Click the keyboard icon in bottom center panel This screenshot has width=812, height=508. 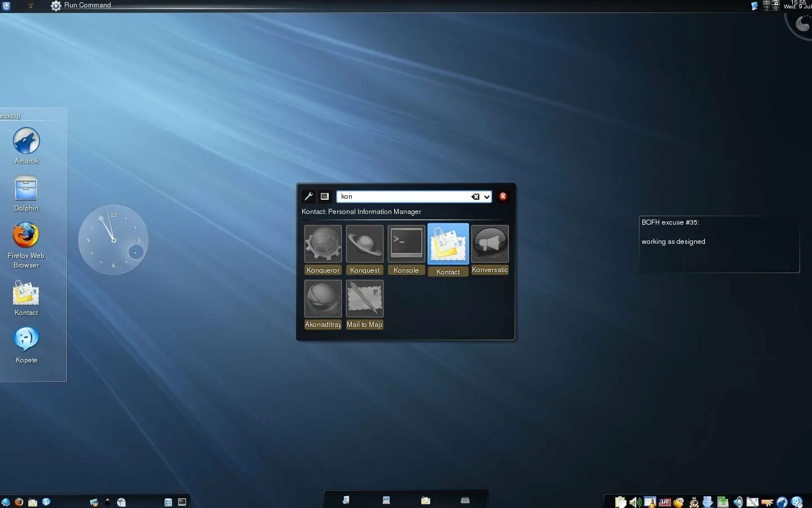(x=465, y=500)
